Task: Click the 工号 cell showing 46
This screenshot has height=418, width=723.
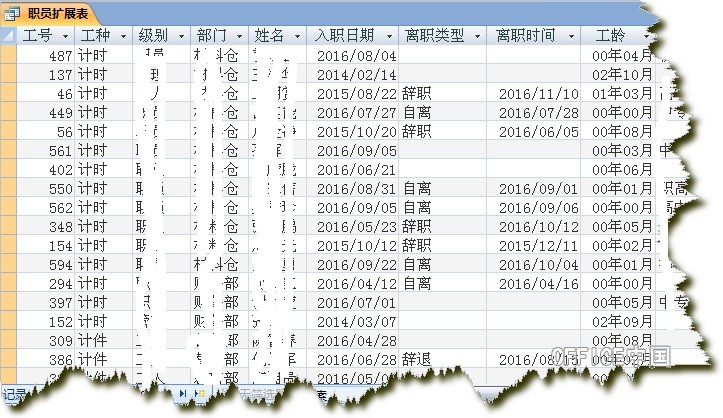Action: click(45, 94)
